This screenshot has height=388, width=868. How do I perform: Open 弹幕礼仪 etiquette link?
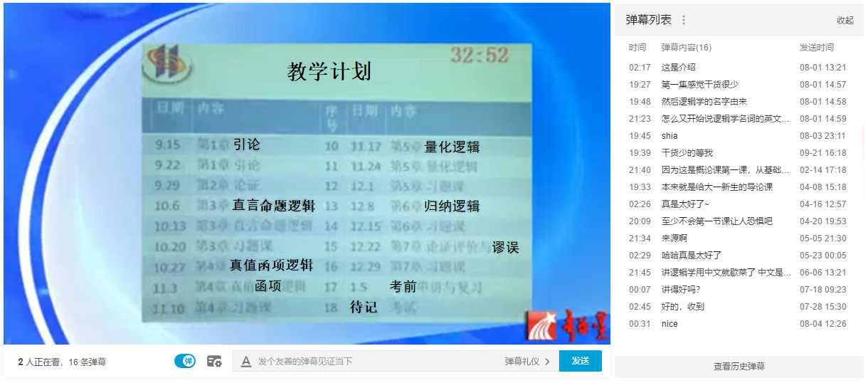point(522,362)
